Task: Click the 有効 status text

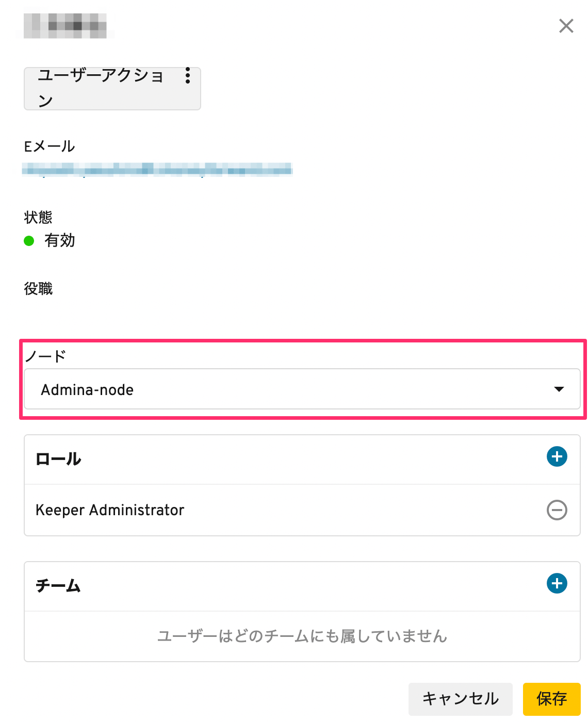Action: (x=60, y=240)
